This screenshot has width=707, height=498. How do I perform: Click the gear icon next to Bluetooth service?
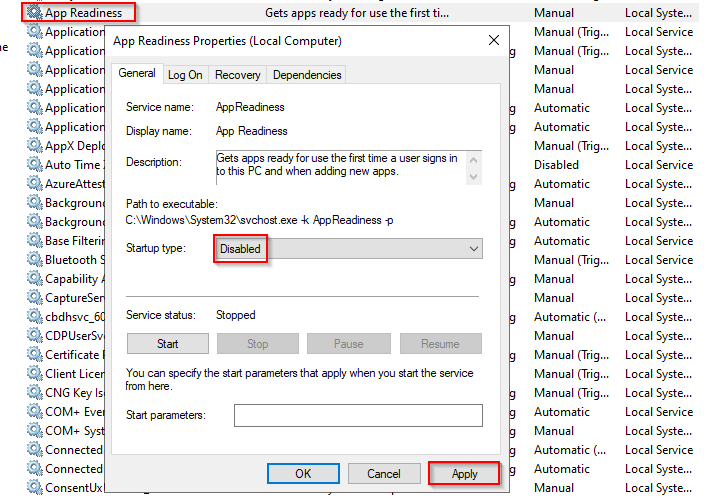34,259
